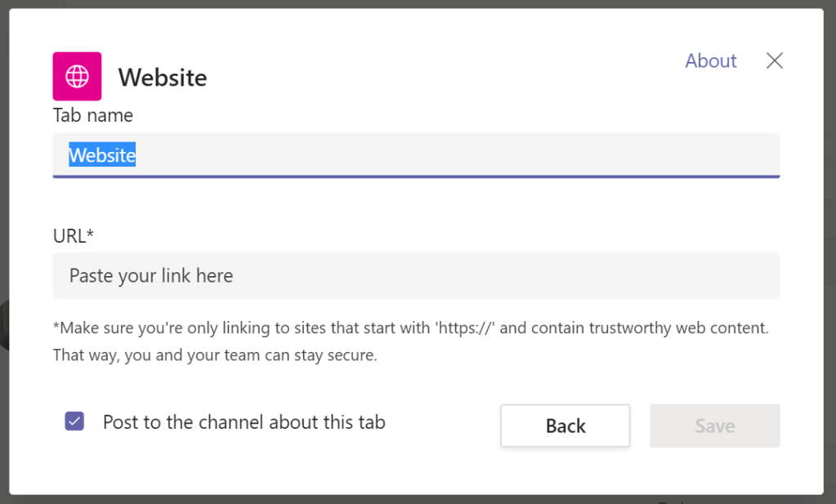The height and width of the screenshot is (504, 836).
Task: Click the dimmed background below the dialog
Action: tap(409, 499)
